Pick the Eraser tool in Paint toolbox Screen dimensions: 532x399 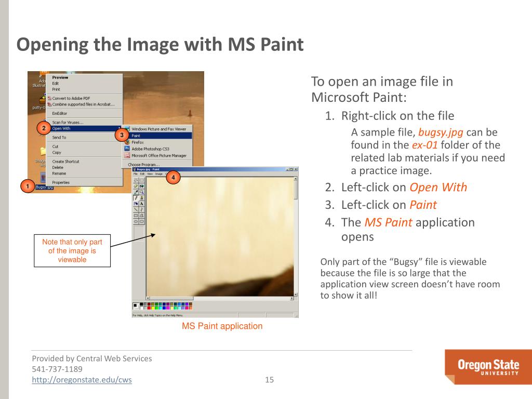pyautogui.click(x=136, y=186)
